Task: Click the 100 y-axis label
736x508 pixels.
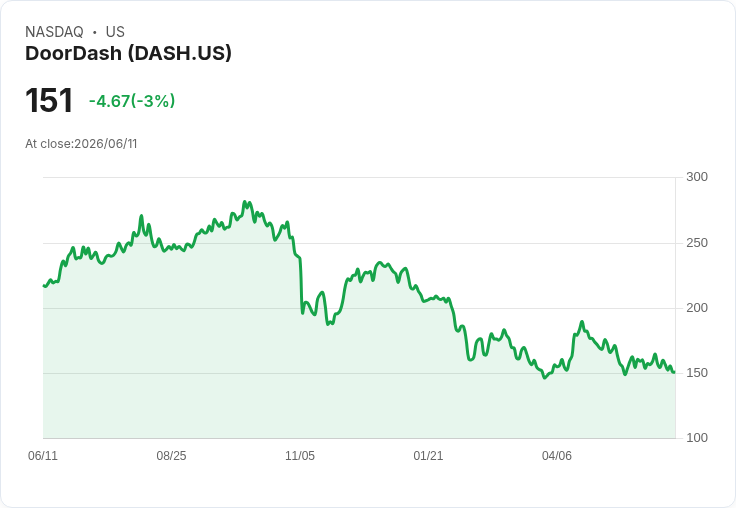Action: tap(697, 438)
